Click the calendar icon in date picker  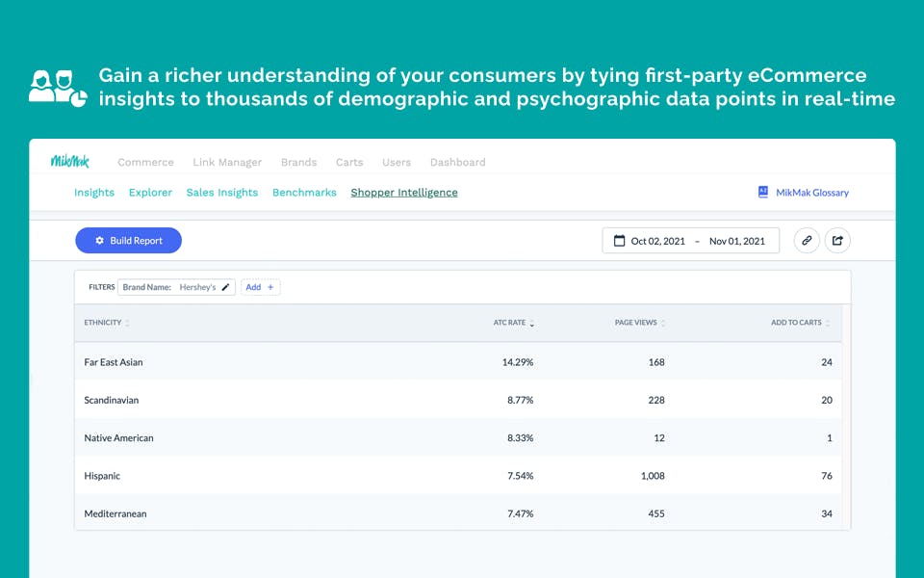(x=620, y=241)
